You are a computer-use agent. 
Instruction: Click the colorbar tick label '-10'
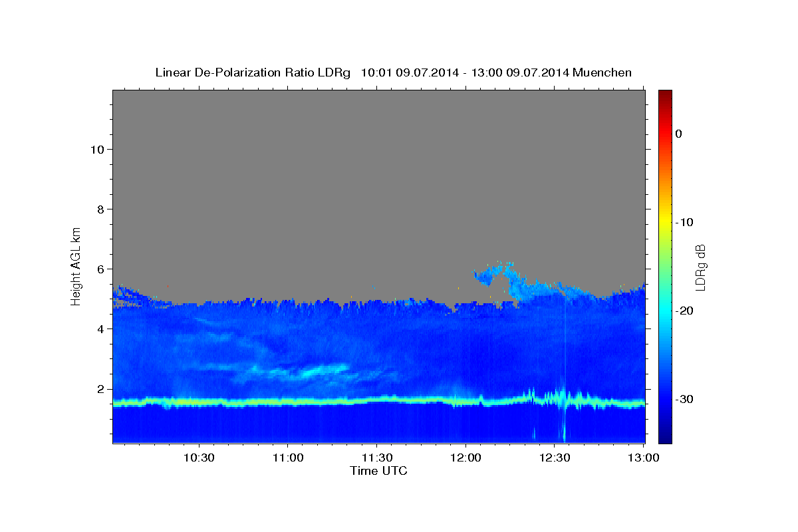tap(685, 222)
